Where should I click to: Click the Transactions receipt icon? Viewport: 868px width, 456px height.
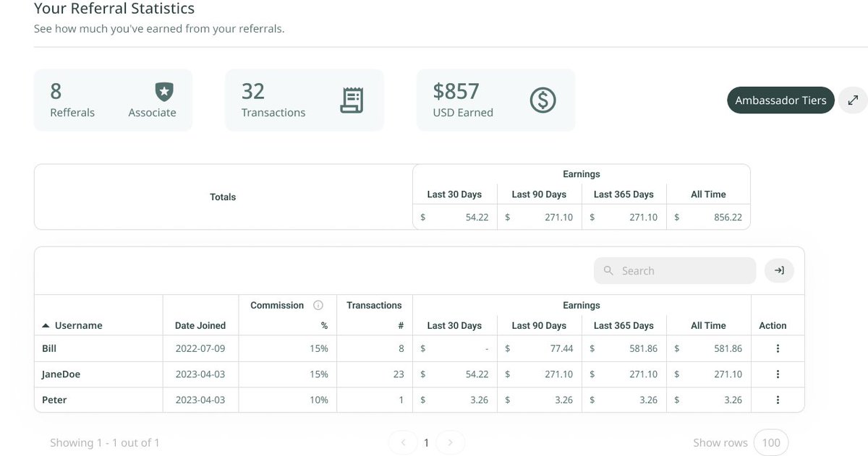click(352, 100)
